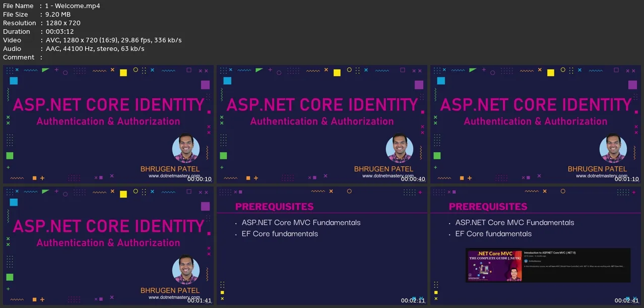Open the thumbnail frame stamped 00:00:40
The width and height of the screenshot is (644, 308).
click(321, 124)
